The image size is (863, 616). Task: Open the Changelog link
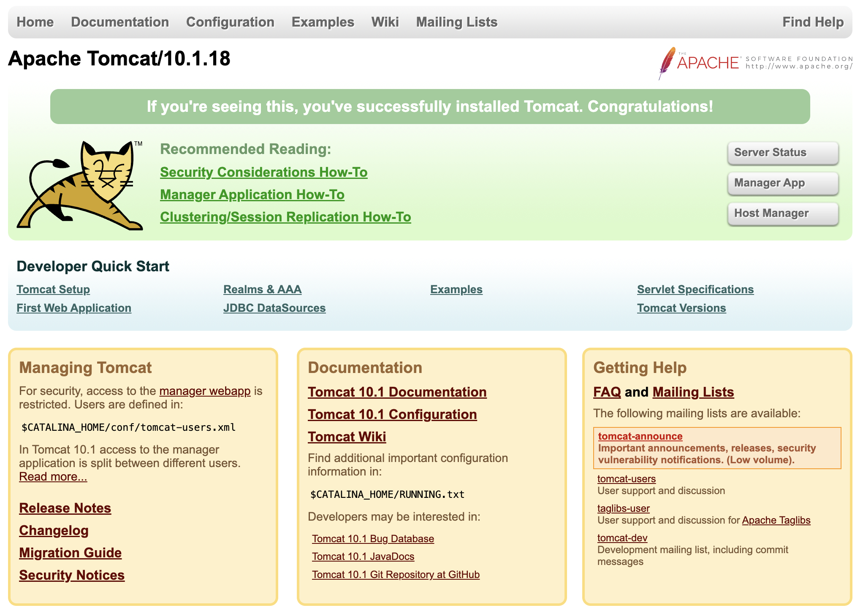(54, 530)
